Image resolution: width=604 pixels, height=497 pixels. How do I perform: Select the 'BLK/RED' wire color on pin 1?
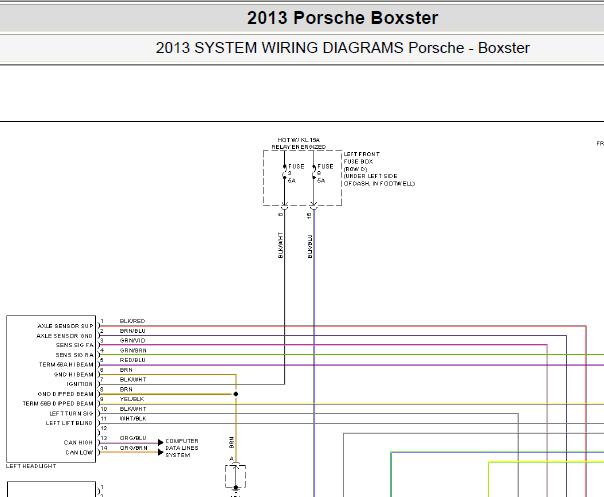tap(133, 321)
